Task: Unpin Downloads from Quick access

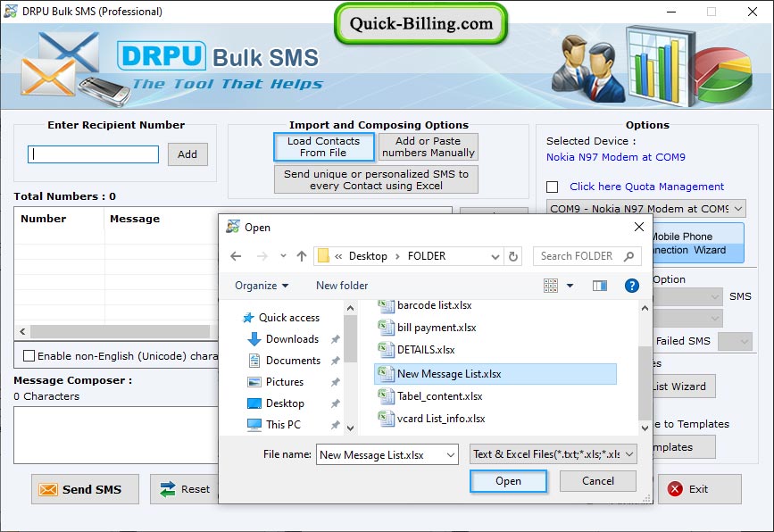Action: pyautogui.click(x=335, y=339)
